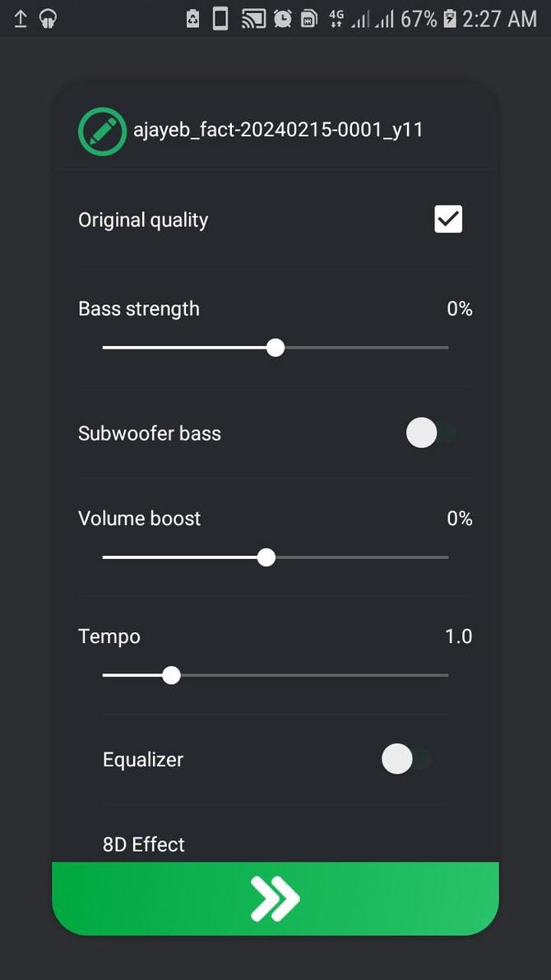This screenshot has height=980, width=551.
Task: Tap the 0% value next to Volume boost
Action: pyautogui.click(x=459, y=518)
